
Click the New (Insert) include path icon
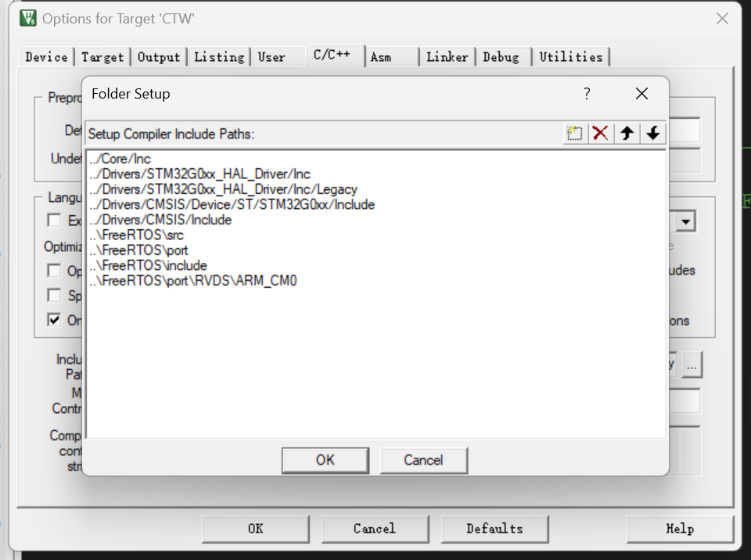pyautogui.click(x=573, y=133)
